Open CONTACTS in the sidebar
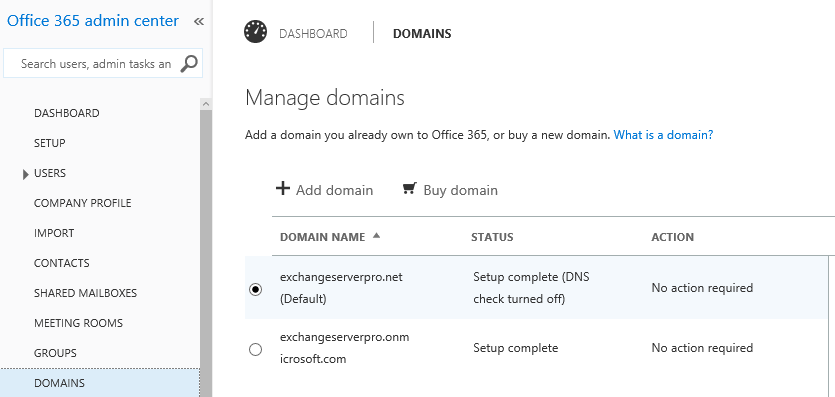 [x=62, y=263]
